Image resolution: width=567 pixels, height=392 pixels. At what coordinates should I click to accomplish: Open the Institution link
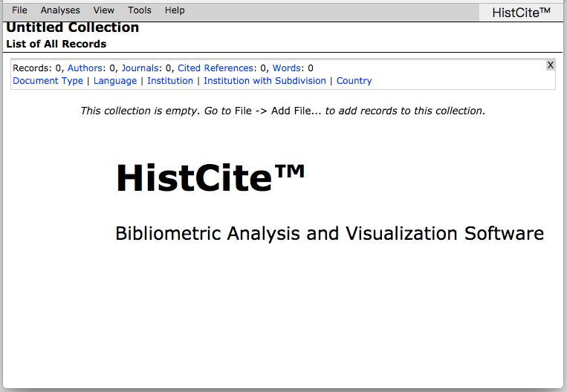(170, 81)
